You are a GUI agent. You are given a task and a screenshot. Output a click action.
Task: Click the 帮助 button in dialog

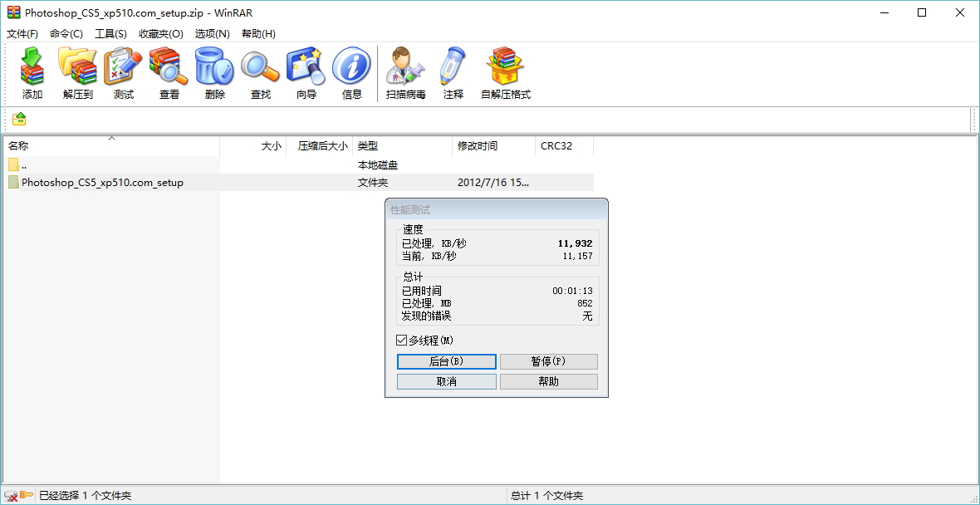548,382
